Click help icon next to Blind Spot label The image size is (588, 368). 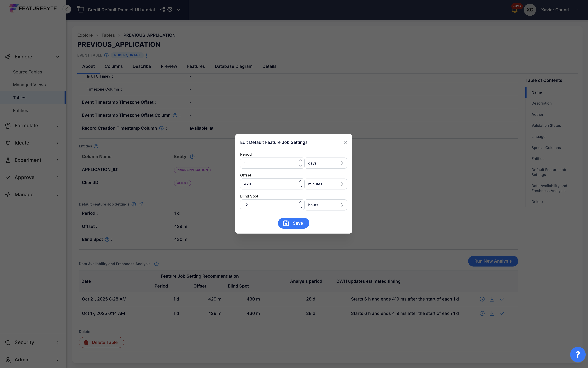coord(107,240)
